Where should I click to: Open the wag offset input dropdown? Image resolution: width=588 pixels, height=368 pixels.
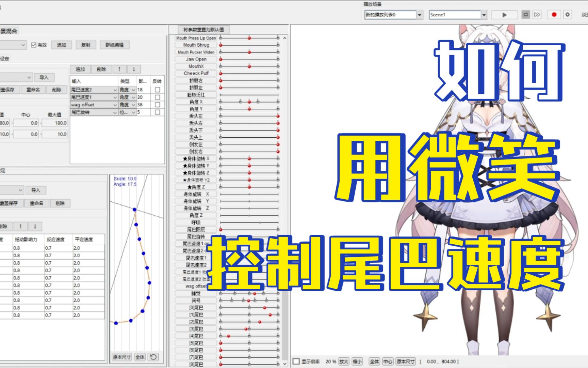coord(115,105)
